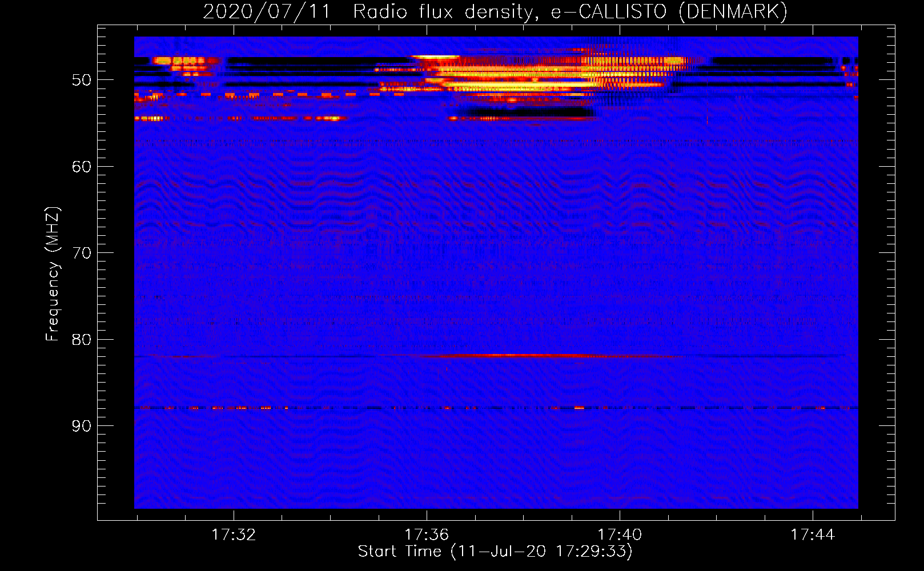Click the date 2020/07/11 in the title
The image size is (924, 571).
[267, 12]
